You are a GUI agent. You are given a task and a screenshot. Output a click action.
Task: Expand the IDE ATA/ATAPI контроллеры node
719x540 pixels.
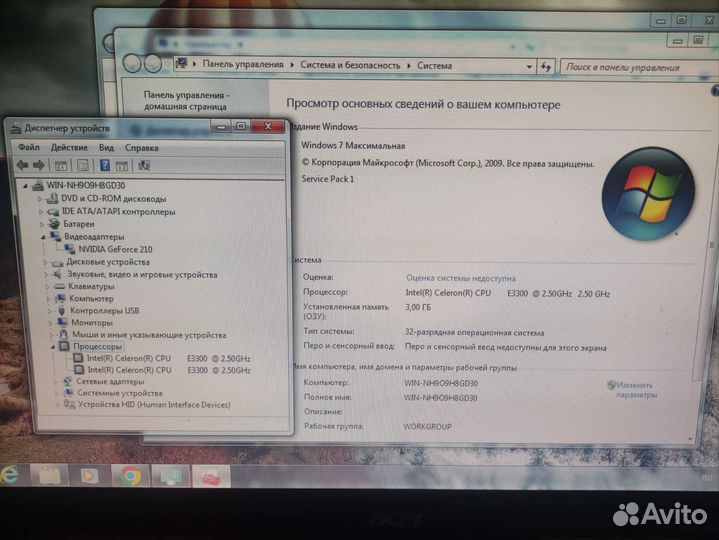click(41, 212)
